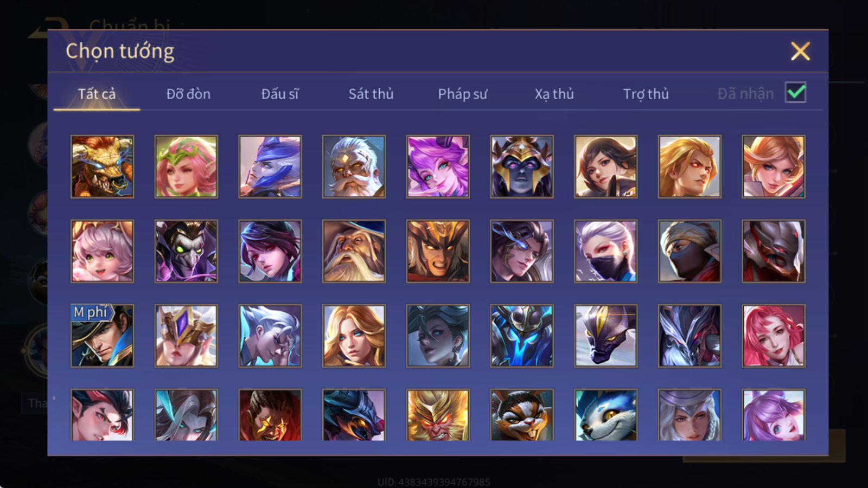This screenshot has width=868, height=488.
Task: Select the blue armored mech hero portrait
Action: pyautogui.click(x=521, y=336)
